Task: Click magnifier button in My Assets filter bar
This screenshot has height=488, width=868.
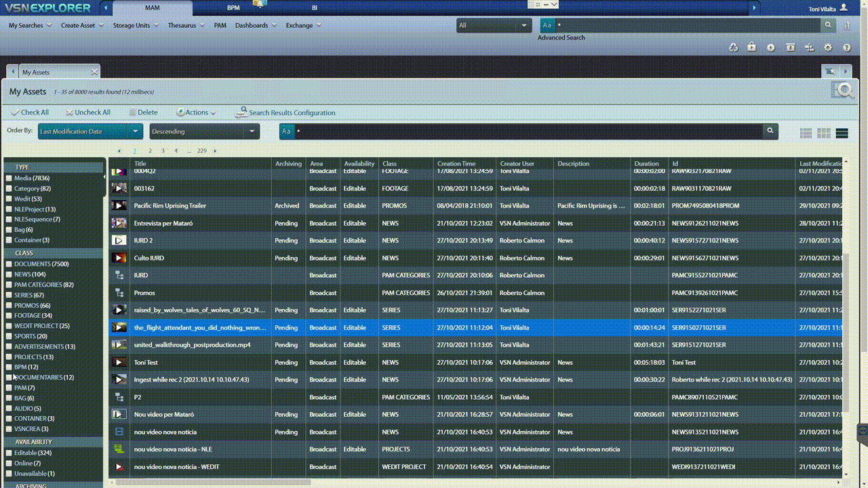Action: [770, 131]
